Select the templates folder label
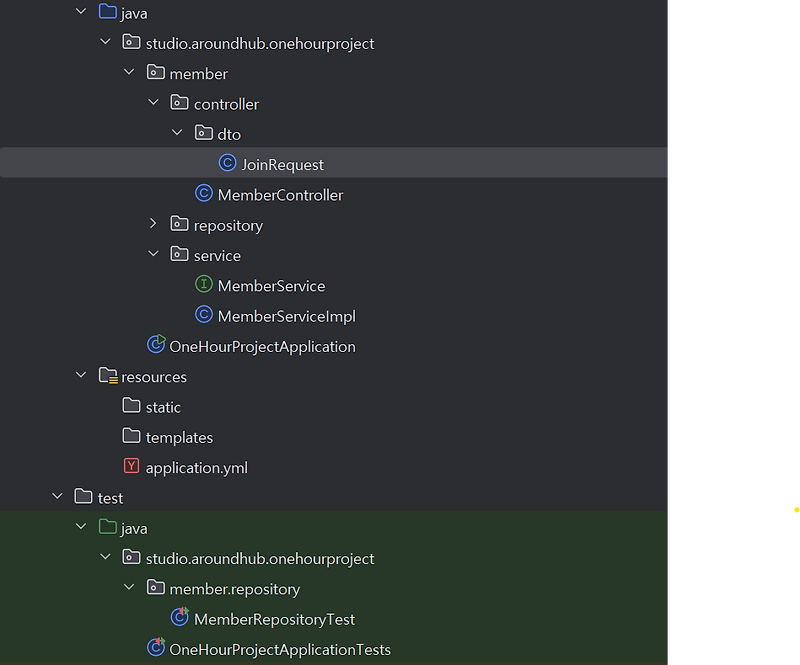Image resolution: width=800 pixels, height=665 pixels. [x=179, y=438]
